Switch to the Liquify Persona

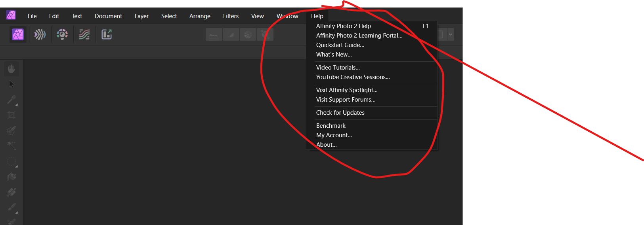40,34
